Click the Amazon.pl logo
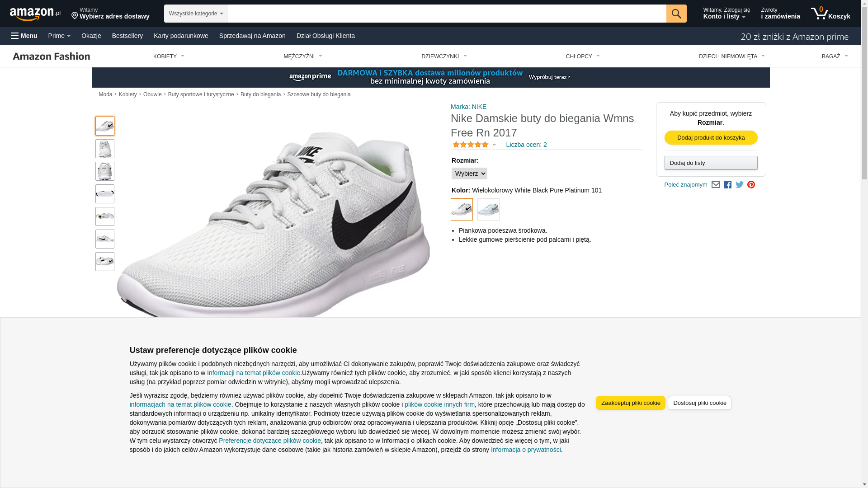The width and height of the screenshot is (868, 488). pos(35,14)
